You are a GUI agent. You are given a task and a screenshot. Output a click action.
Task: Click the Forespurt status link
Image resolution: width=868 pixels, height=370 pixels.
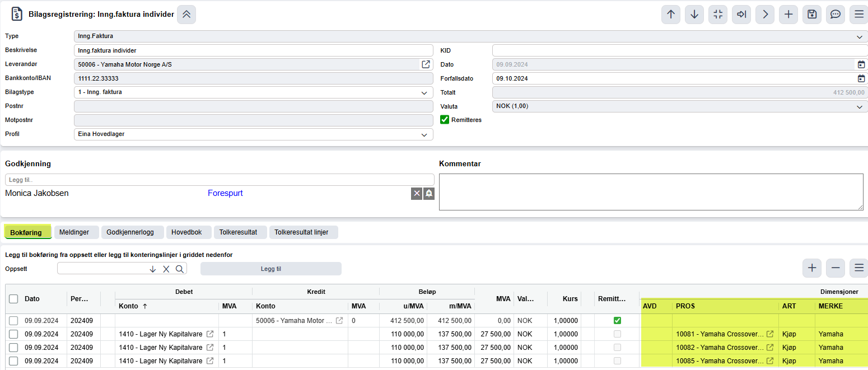point(225,193)
